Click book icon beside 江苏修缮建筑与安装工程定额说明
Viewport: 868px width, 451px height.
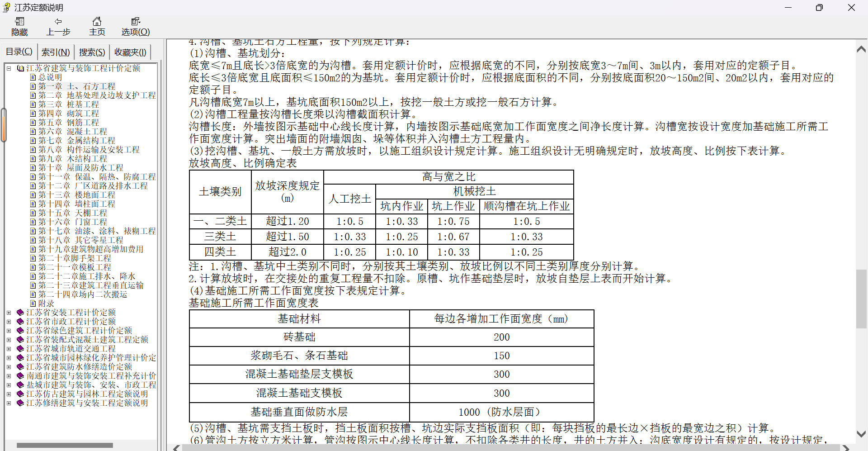click(20, 403)
